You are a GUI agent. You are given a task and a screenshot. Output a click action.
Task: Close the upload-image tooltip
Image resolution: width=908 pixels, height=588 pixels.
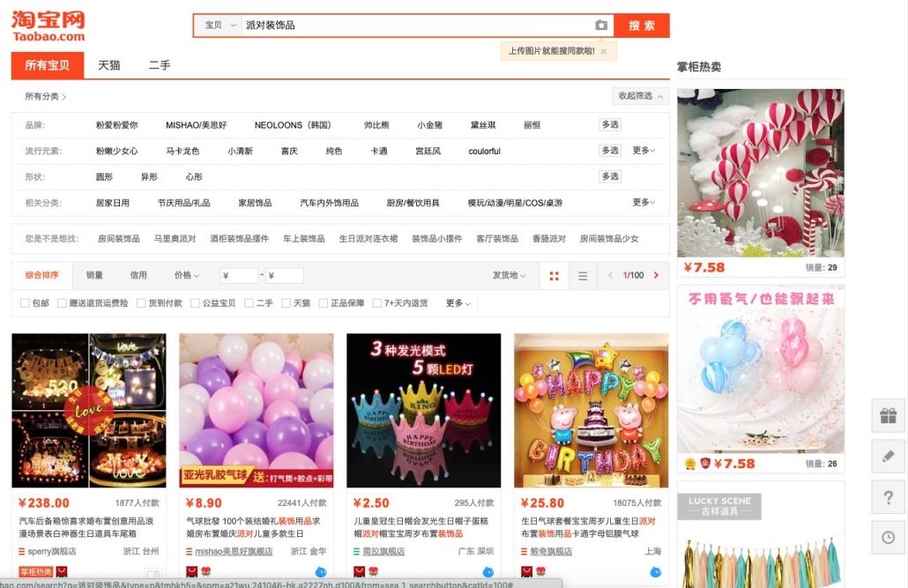click(x=603, y=51)
